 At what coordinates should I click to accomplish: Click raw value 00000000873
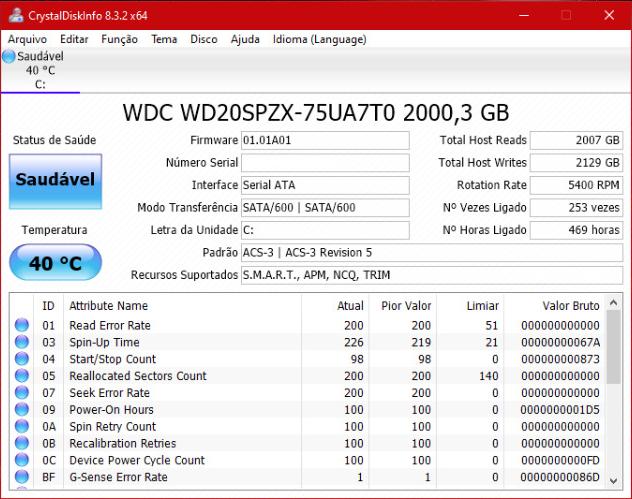[x=560, y=359]
